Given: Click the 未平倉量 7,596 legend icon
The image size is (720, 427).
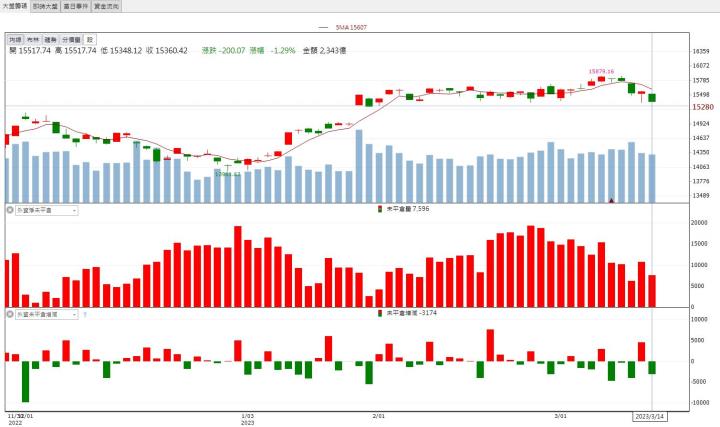Looking at the screenshot, I should [x=380, y=209].
